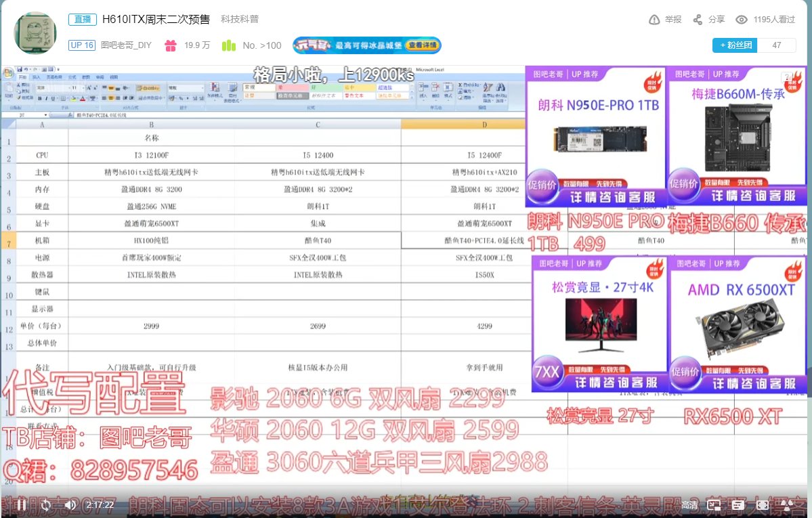Click the UP 16 level badge

82,45
